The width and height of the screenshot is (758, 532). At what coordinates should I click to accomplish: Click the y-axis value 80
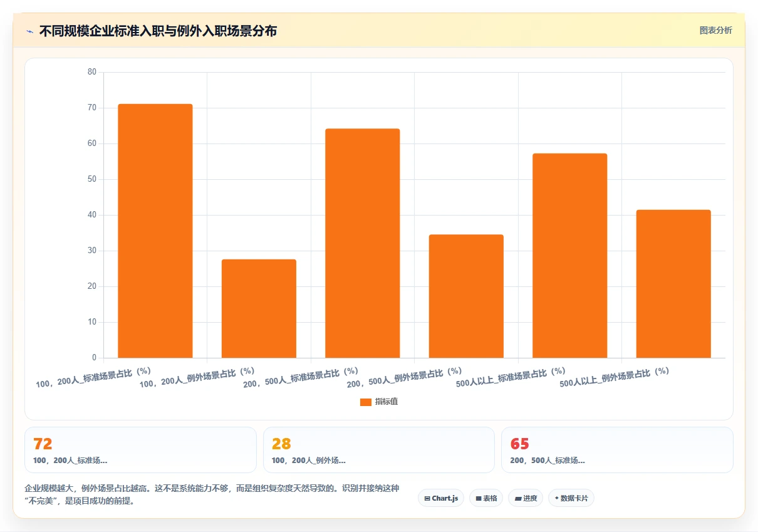click(x=92, y=72)
